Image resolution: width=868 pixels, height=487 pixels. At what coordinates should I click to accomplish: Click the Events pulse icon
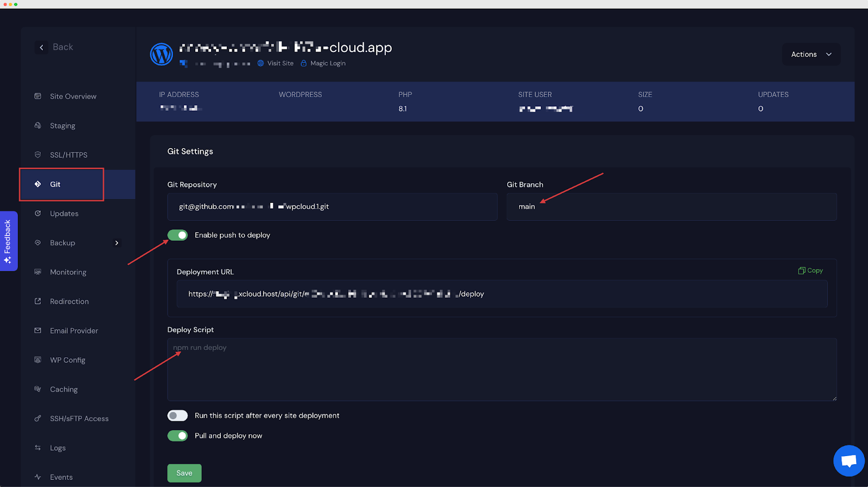(x=37, y=477)
